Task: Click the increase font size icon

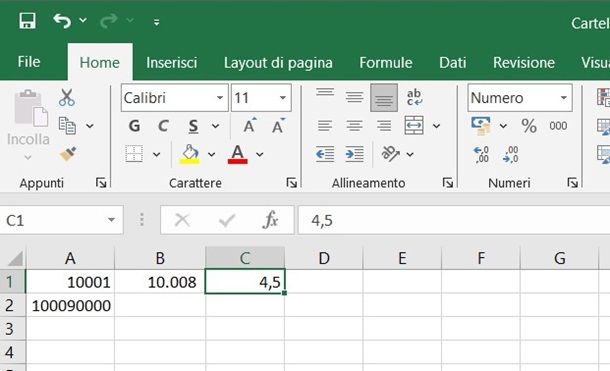Action: point(250,125)
